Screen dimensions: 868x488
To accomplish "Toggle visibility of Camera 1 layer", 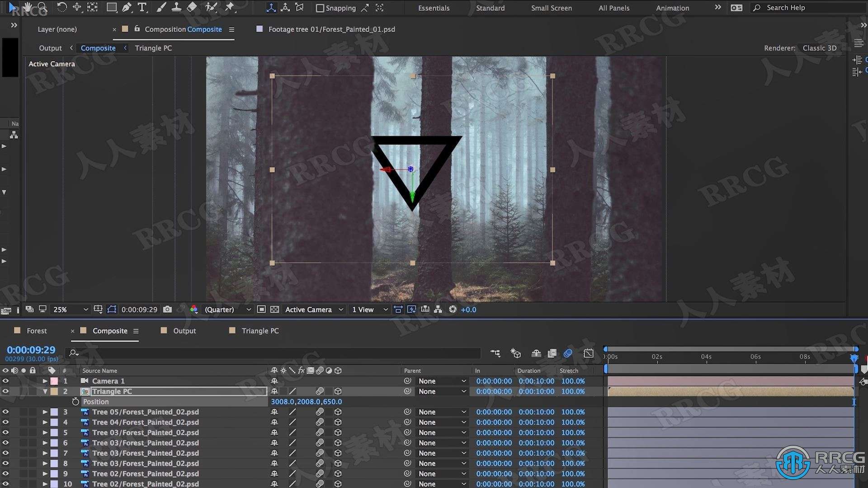I will point(5,380).
